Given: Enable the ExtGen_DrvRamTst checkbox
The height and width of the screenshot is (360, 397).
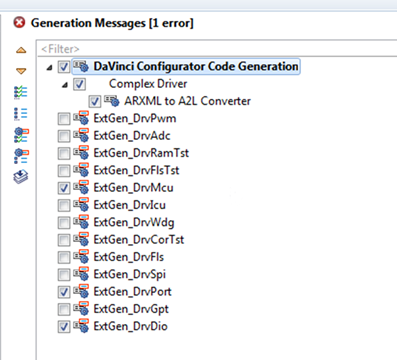Looking at the screenshot, I should click(x=64, y=154).
